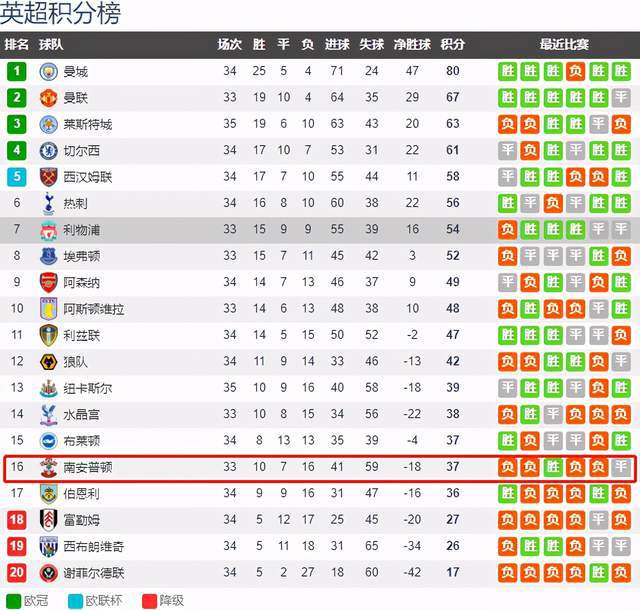Click the green 欧冠 legend swatch

(x=13, y=601)
